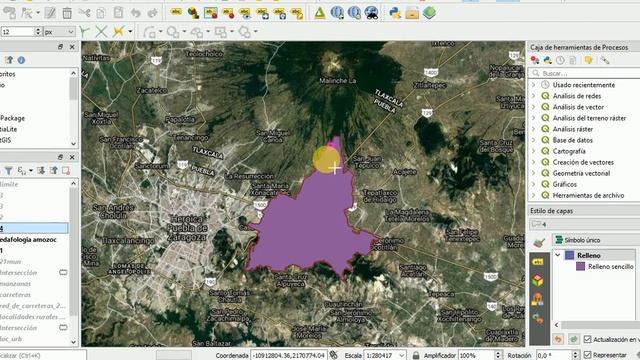Open the layer selector dropdown in Estilo de capas
The height and width of the screenshot is (360, 640).
click(584, 224)
